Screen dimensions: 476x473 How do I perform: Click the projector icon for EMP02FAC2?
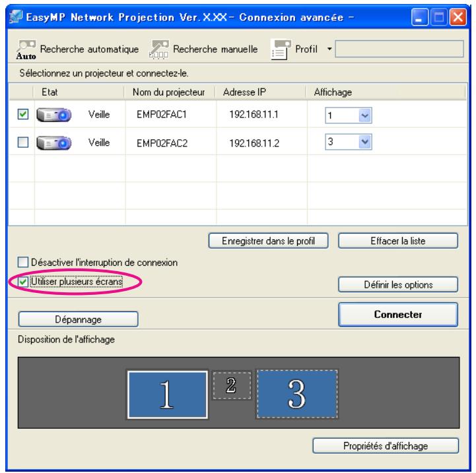(x=54, y=143)
